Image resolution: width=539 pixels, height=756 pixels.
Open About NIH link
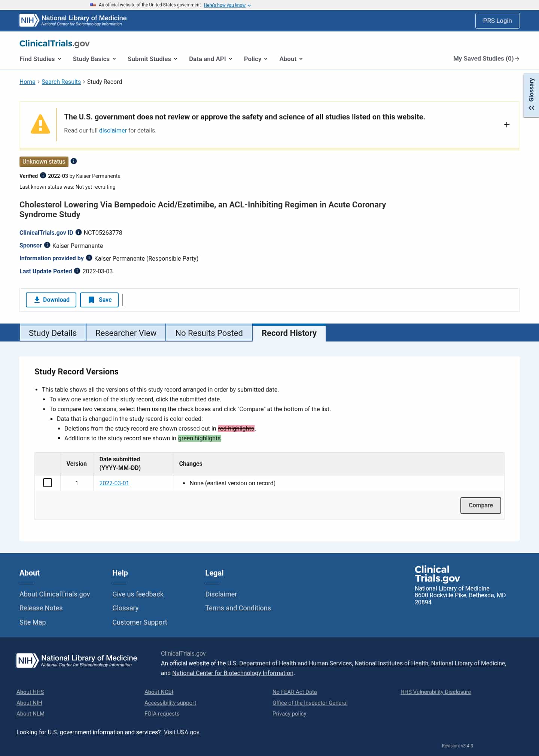pyautogui.click(x=29, y=703)
